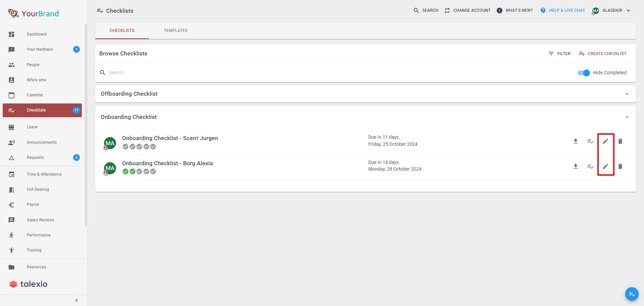
Task: Click the Checklists badge showing 11
Action: [x=76, y=110]
